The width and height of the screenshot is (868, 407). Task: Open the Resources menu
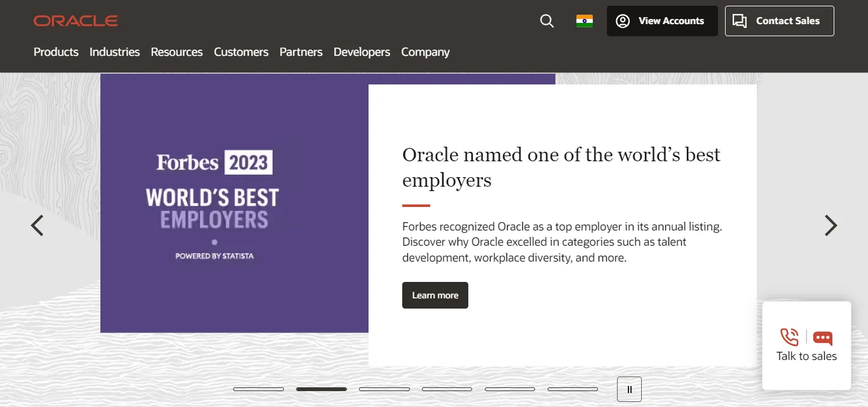pyautogui.click(x=177, y=52)
